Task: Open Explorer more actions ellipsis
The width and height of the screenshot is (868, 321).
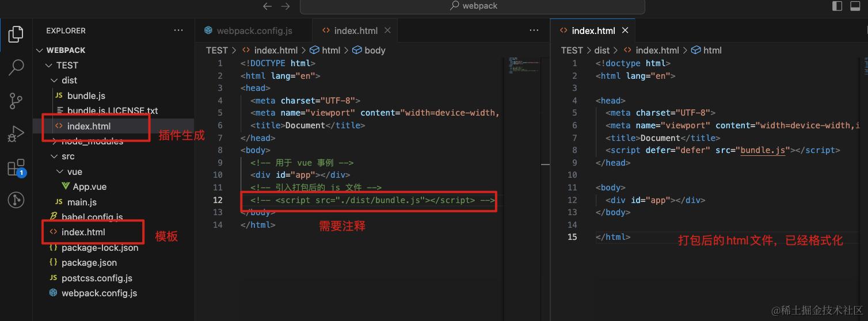Action: coord(178,30)
